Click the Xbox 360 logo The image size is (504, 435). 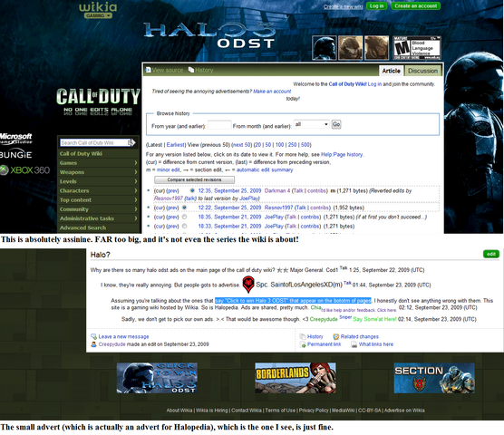(x=24, y=170)
